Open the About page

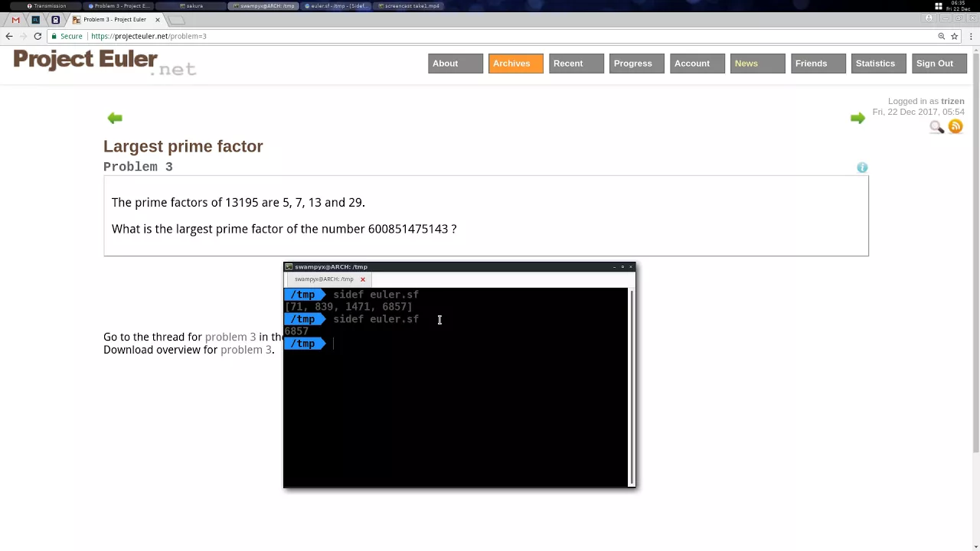pos(456,64)
